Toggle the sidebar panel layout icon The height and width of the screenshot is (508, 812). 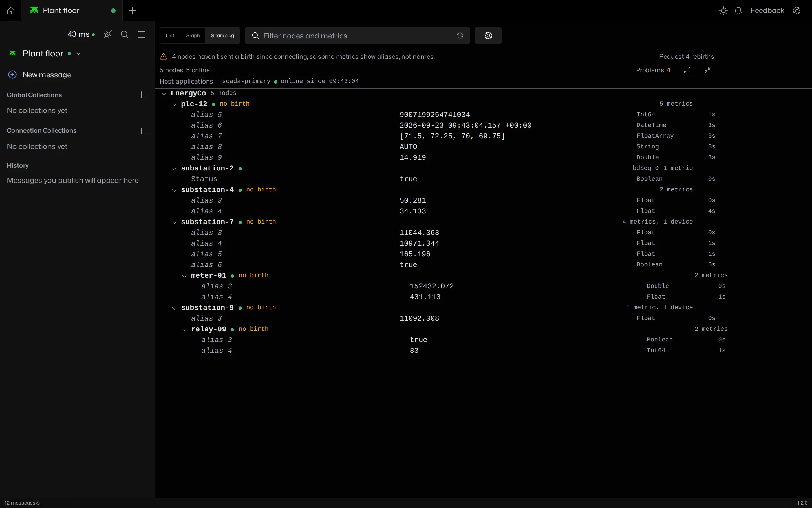coord(142,34)
